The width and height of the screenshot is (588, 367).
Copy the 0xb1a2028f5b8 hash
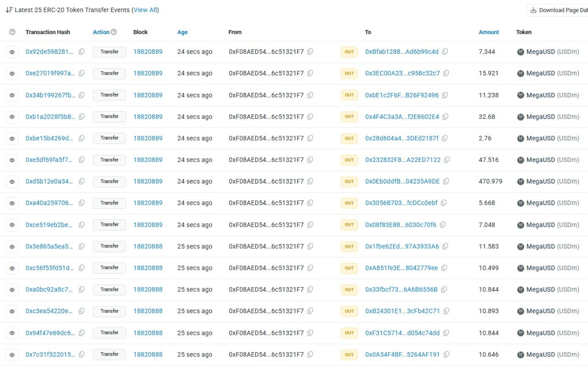pyautogui.click(x=82, y=116)
